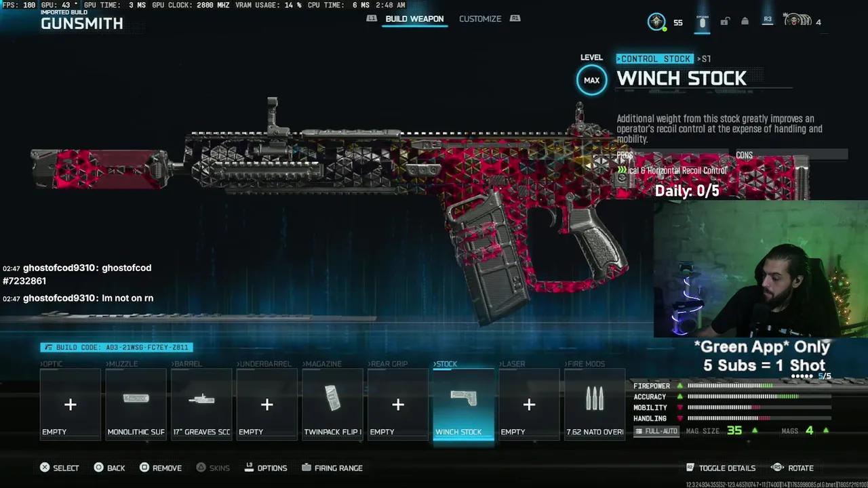This screenshot has height=488, width=868.
Task: Click the streamer webcam overlay
Action: pos(761,269)
